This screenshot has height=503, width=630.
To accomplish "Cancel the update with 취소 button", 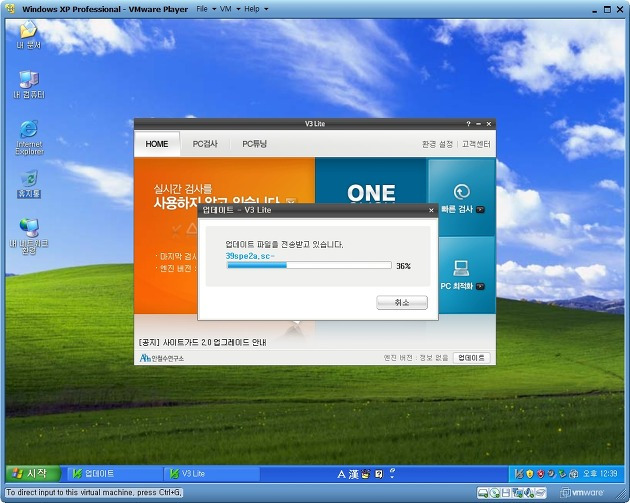I will pyautogui.click(x=402, y=303).
